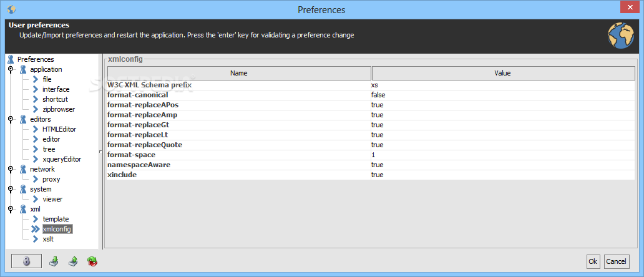The image size is (644, 277).
Task: Collapse the 'application' tree branch handle
Action: (11, 69)
